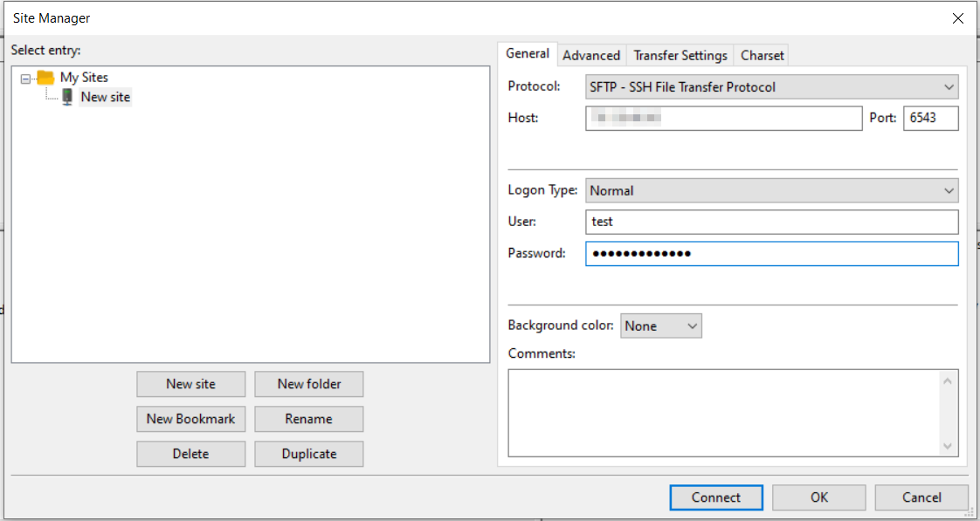Collapse the My Sites tree node
The image size is (980, 521).
(25, 78)
